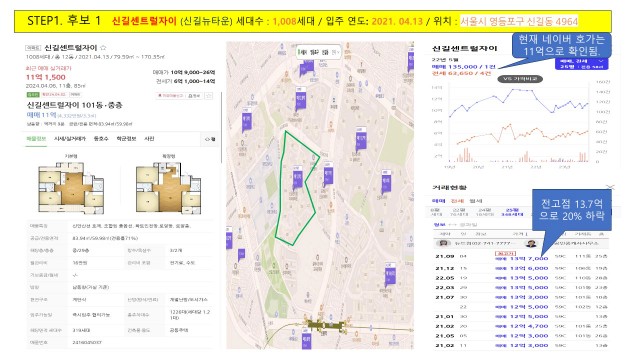Click the 매매 135,000 / 1건 summary

(464, 67)
